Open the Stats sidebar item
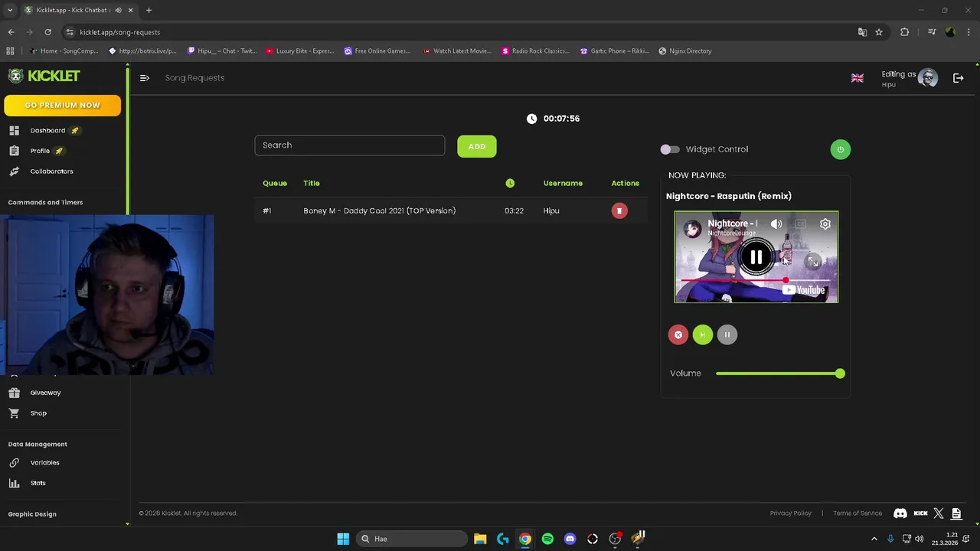 pos(38,484)
